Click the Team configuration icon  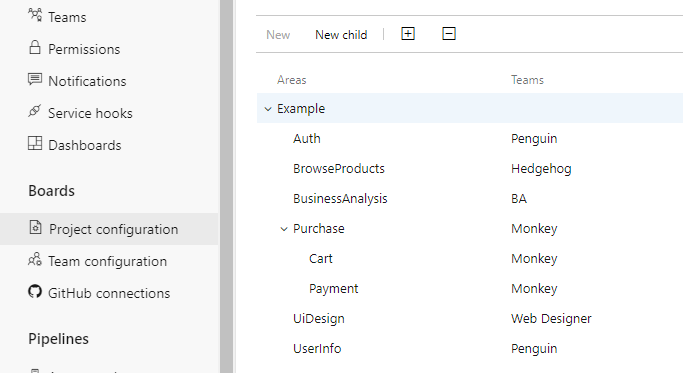coord(35,259)
